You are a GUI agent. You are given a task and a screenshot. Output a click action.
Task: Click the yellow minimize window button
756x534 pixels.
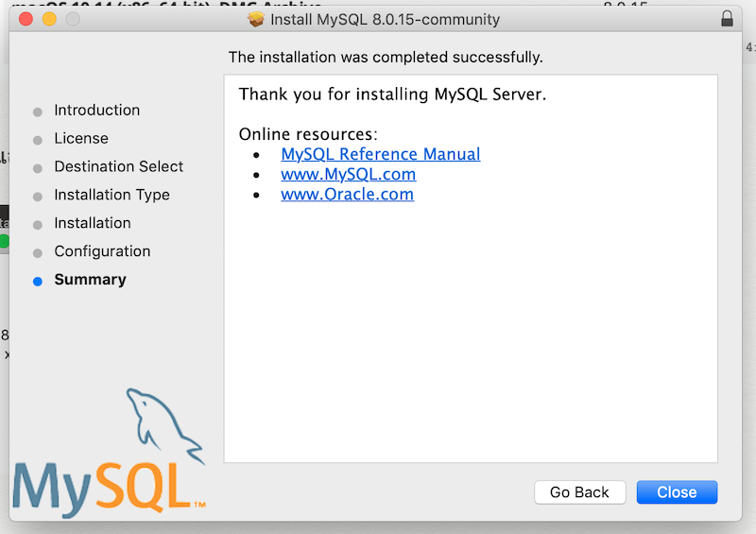pos(49,19)
